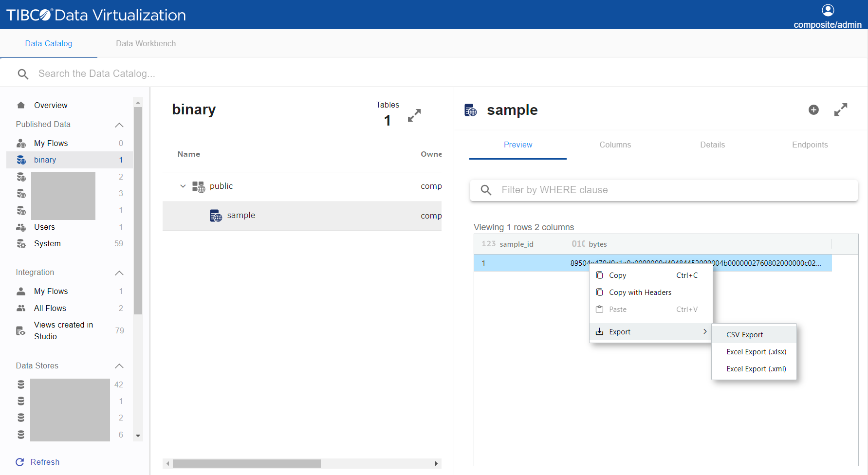Image resolution: width=868 pixels, height=475 pixels.
Task: Click the Users group icon in sidebar
Action: tap(21, 227)
